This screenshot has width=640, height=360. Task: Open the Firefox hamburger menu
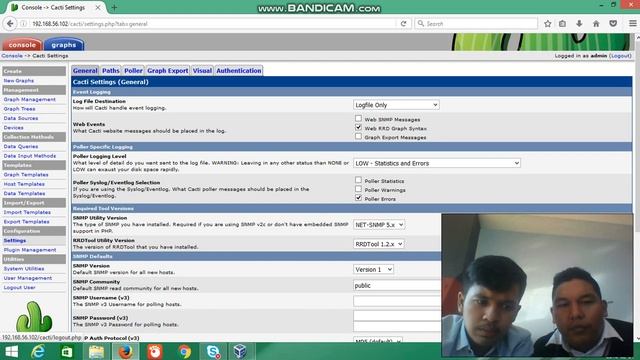(632, 24)
